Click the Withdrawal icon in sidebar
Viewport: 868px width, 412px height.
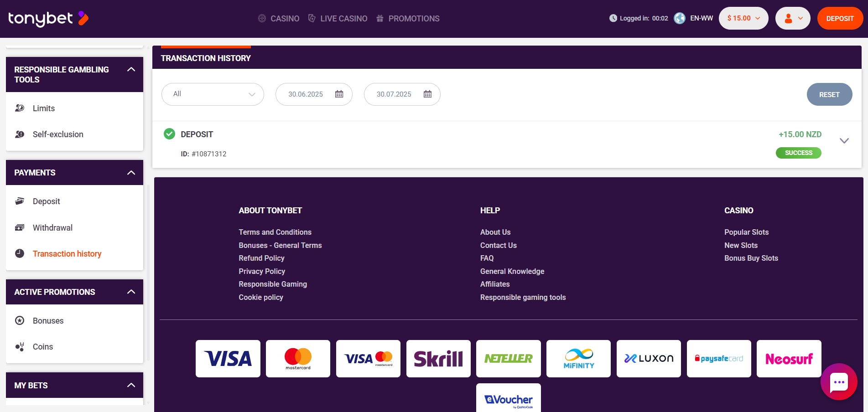pyautogui.click(x=20, y=227)
